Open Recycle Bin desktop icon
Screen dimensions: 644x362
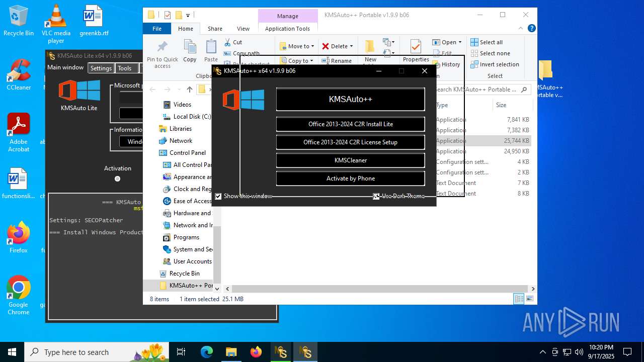click(x=19, y=21)
